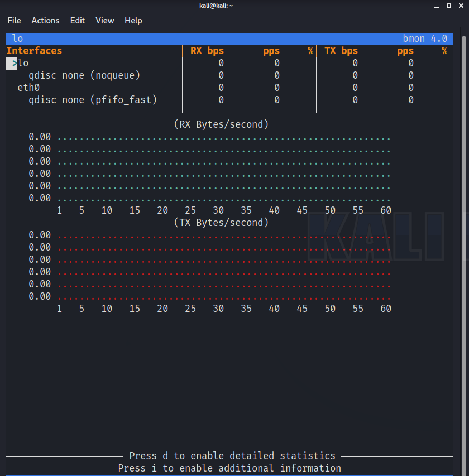Click the qdisc none (pfifo_fast) entry
This screenshot has height=476, width=469.
(x=93, y=100)
